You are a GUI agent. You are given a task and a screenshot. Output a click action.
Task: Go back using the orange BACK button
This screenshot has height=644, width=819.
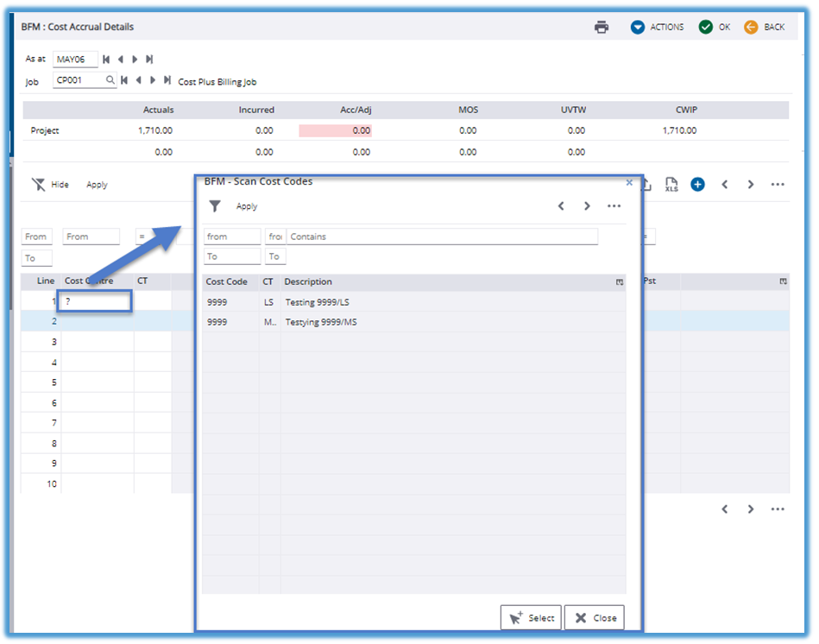pos(765,27)
